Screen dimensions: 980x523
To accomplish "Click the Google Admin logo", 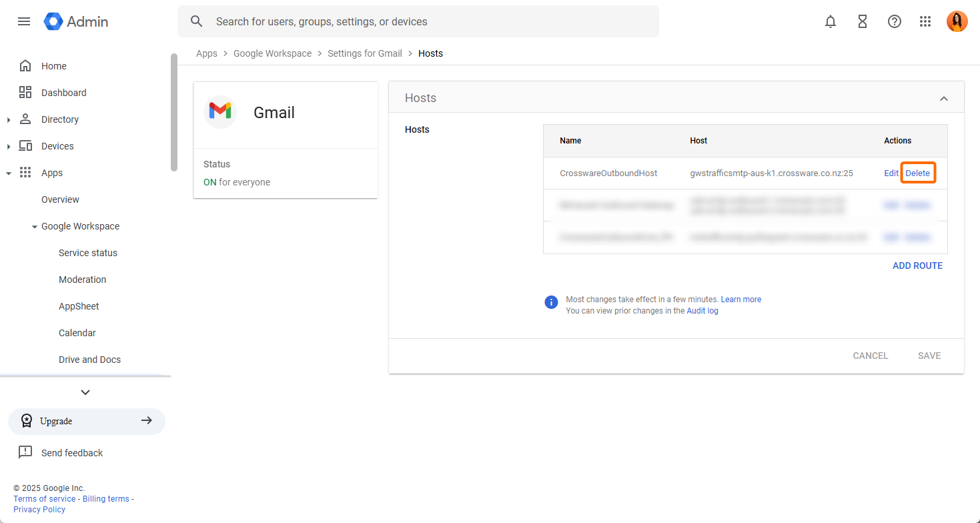I will pos(76,21).
